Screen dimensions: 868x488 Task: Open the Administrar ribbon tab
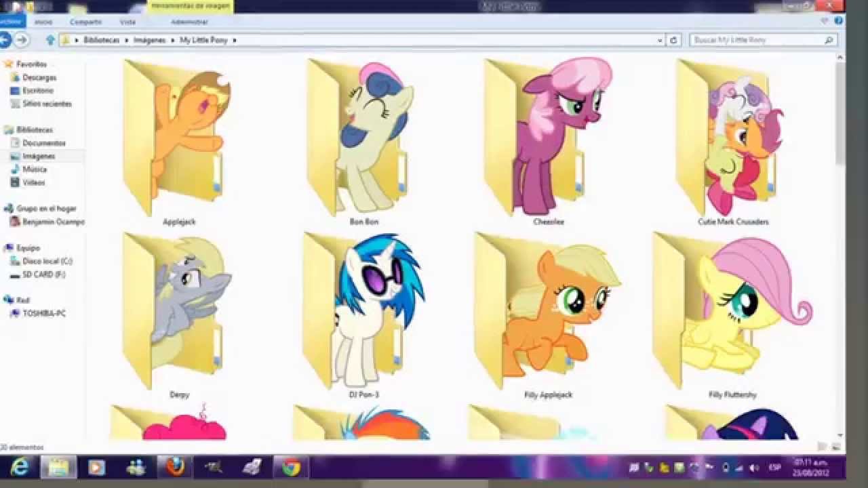point(189,22)
